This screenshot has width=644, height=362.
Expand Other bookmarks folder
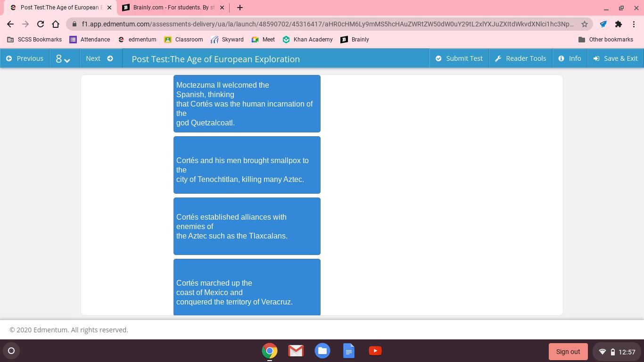coord(606,40)
